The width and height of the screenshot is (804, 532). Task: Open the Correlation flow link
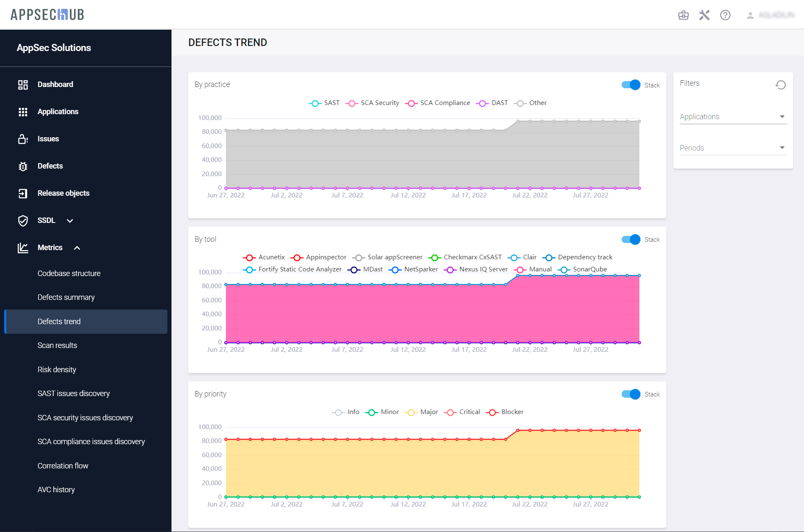tap(63, 466)
